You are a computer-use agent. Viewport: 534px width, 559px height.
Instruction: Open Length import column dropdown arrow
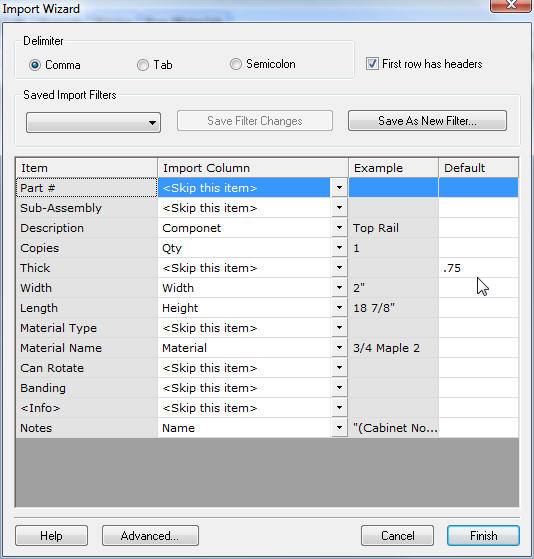pos(339,307)
